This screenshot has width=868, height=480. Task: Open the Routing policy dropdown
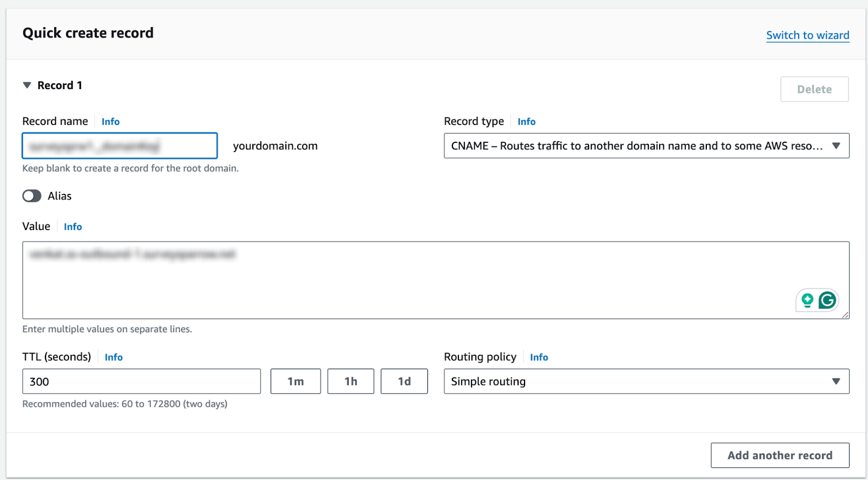point(646,382)
